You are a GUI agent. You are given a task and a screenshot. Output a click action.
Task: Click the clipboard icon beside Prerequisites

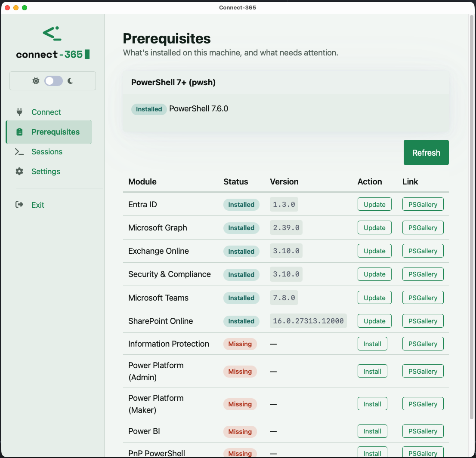click(19, 132)
